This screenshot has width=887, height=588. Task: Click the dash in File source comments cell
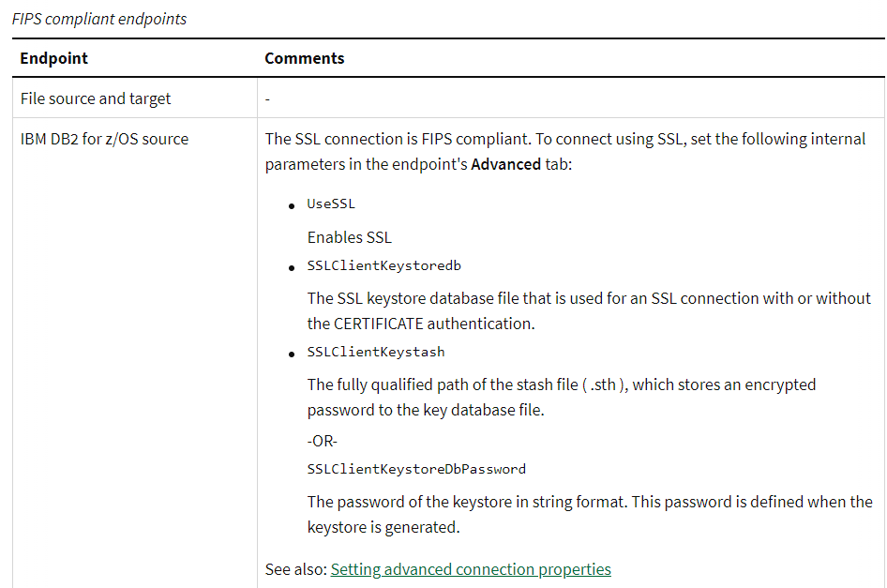[x=267, y=99]
